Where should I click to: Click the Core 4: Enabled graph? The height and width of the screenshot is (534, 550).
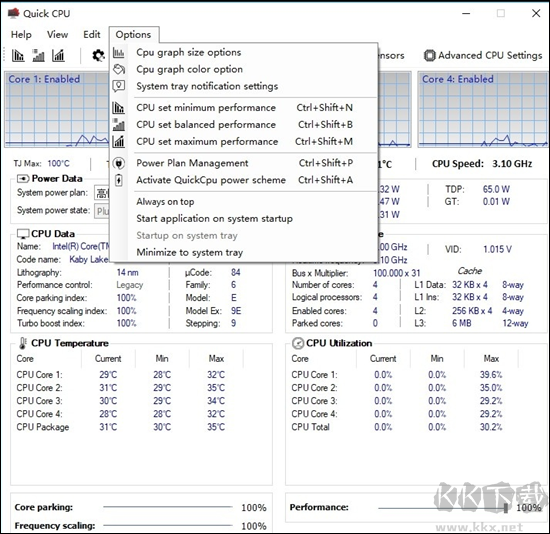tap(483, 109)
